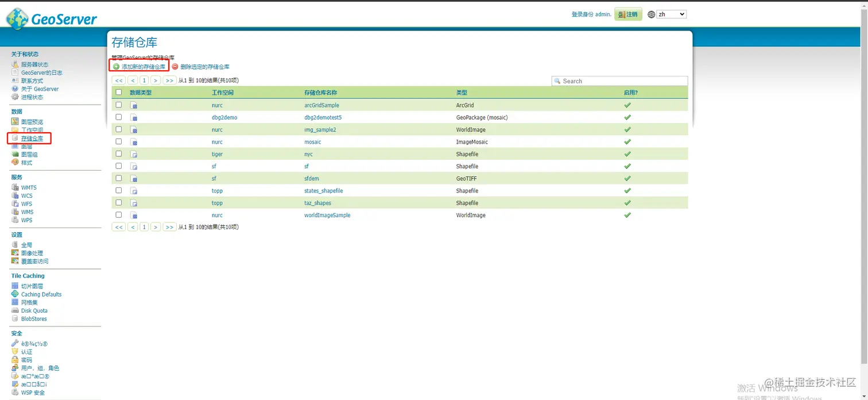
Task: Click the red minus remove-stores icon
Action: point(175,67)
